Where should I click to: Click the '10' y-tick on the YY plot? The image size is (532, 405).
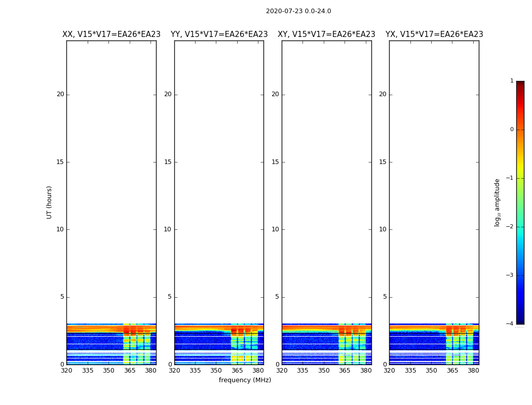pyautogui.click(x=168, y=229)
